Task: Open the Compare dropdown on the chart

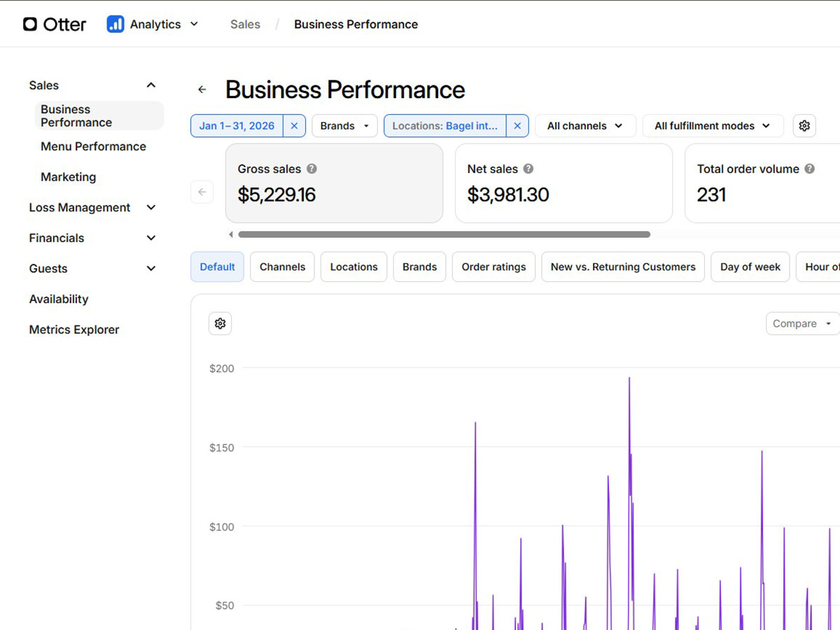Action: click(801, 323)
